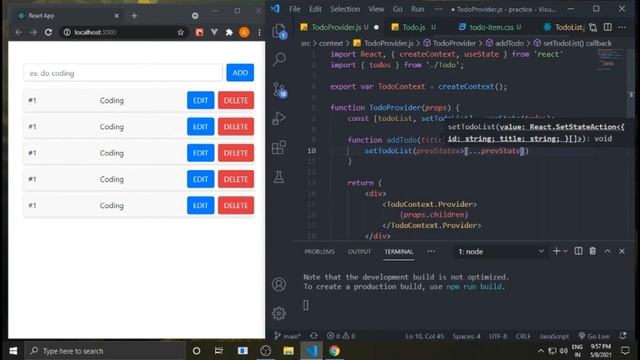Open the Search view in VS Code
640x360 pixels.
pos(279,59)
